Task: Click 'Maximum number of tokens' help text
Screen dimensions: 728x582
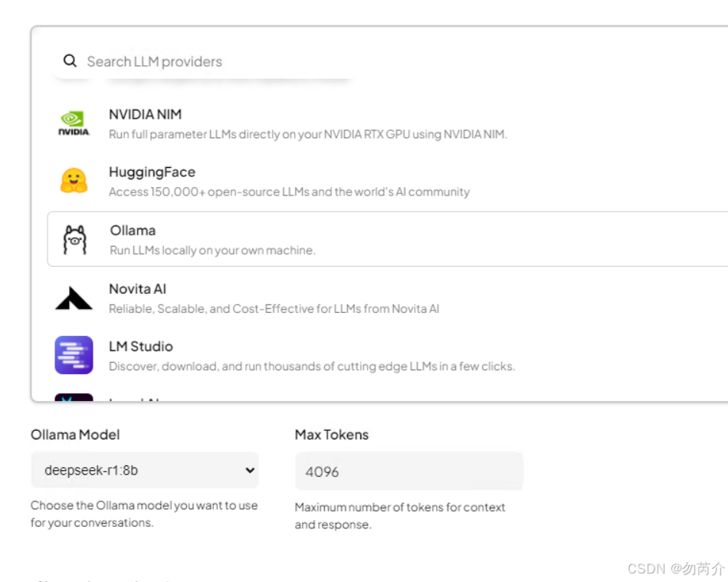Action: [400, 515]
